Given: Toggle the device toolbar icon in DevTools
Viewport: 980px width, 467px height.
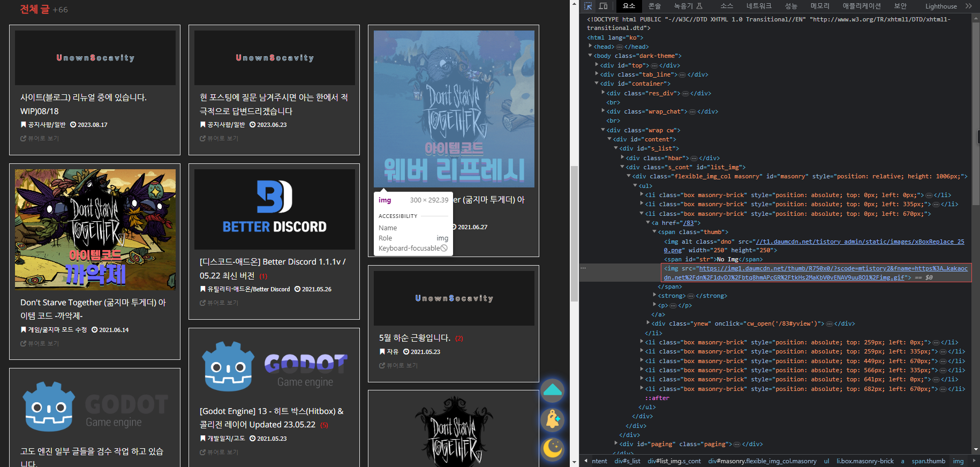Looking at the screenshot, I should (603, 6).
